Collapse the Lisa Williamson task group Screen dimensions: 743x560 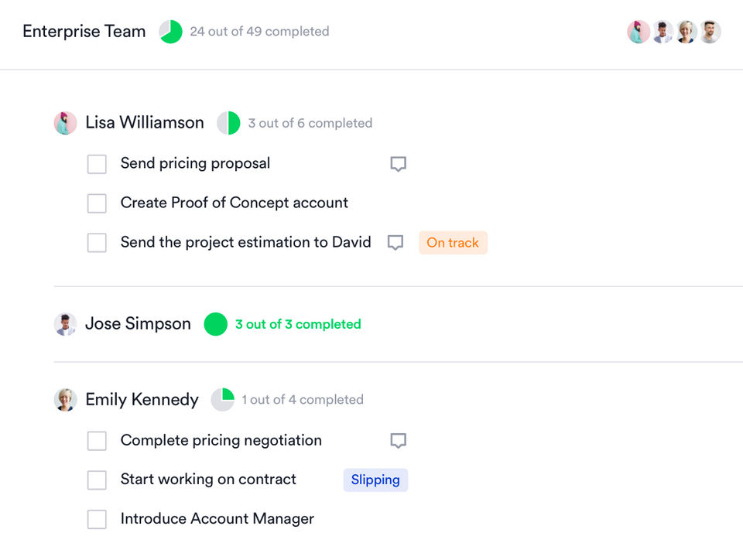[145, 123]
